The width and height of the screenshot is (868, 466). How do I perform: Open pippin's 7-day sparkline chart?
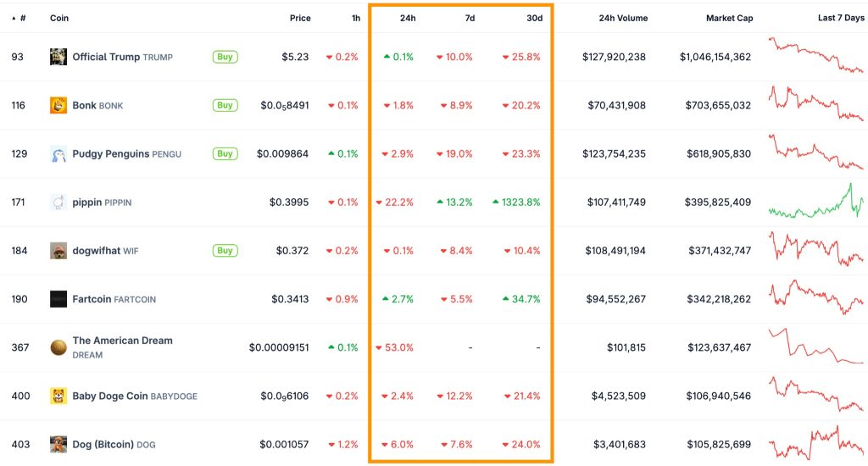815,202
